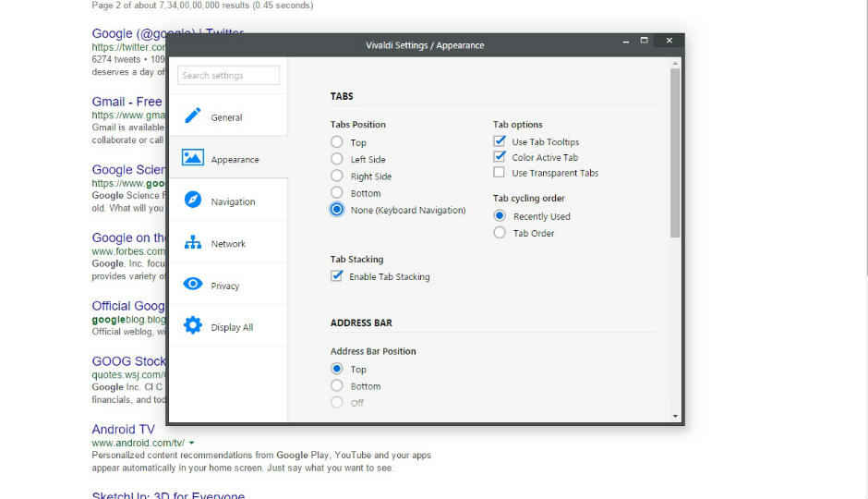
Task: Set Tabs Position to Right Side
Action: (x=336, y=176)
